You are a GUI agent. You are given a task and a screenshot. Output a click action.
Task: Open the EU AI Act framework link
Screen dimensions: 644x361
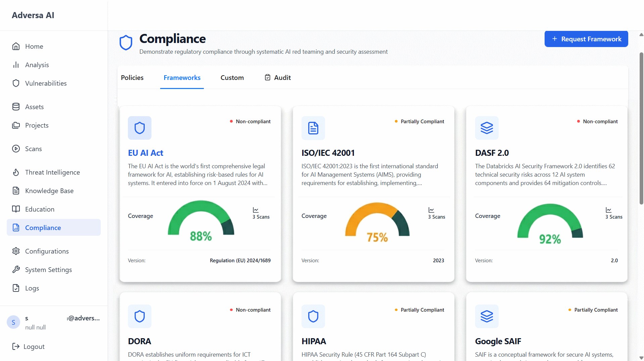point(145,152)
